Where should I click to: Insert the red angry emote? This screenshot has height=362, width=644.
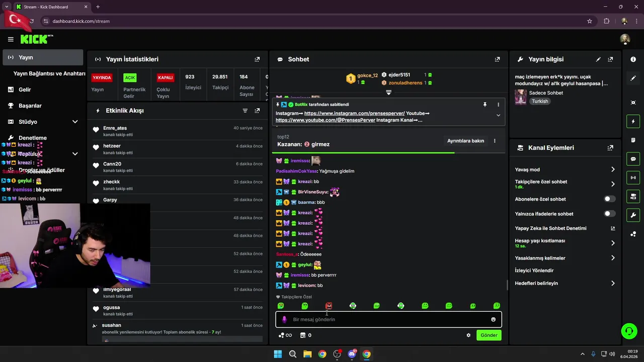pos(329,306)
